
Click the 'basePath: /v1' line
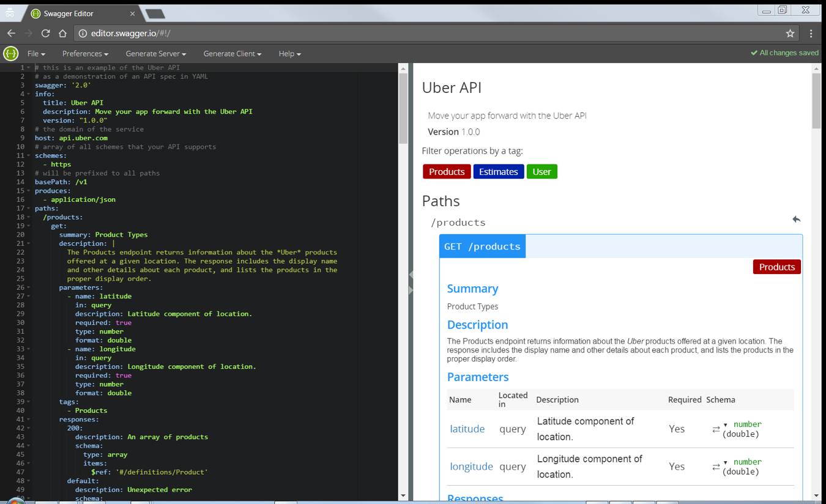pyautogui.click(x=61, y=182)
